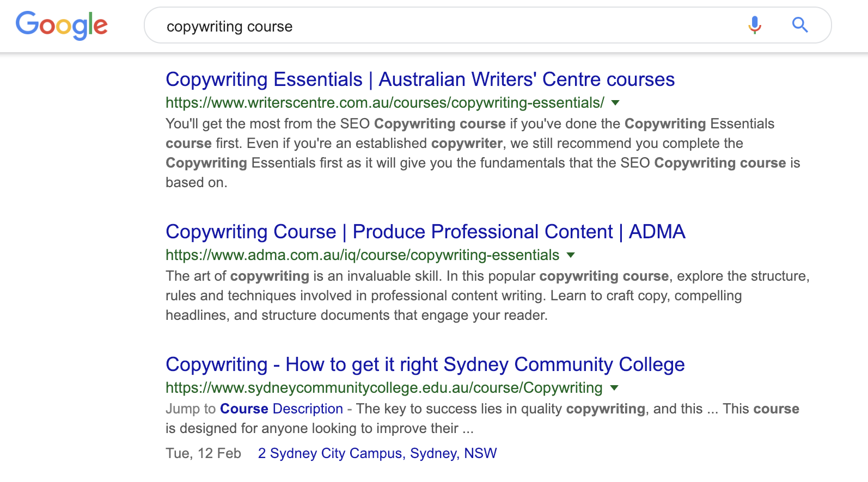Open 2 Sydney City Campus, Sydney, NSW link
This screenshot has height=482, width=868.
377,453
